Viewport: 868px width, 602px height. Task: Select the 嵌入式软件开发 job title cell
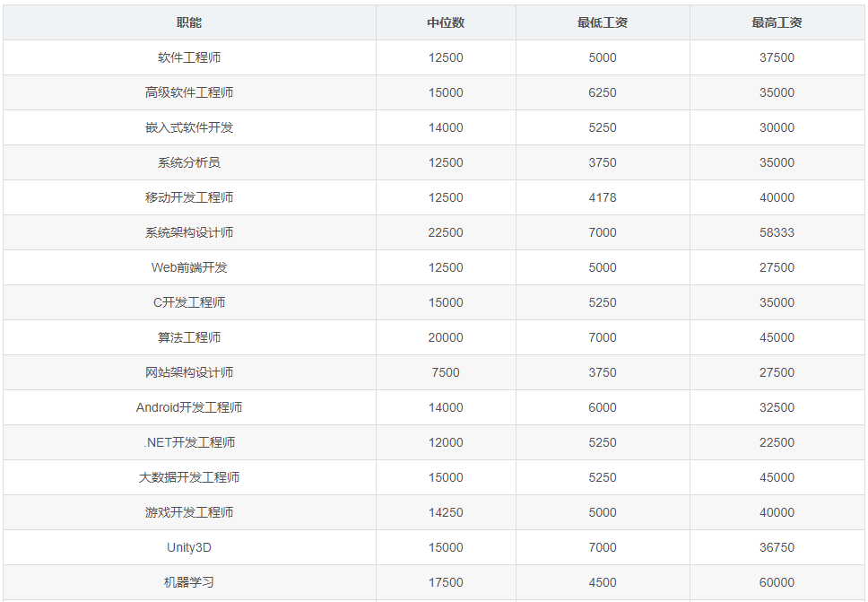(x=189, y=127)
